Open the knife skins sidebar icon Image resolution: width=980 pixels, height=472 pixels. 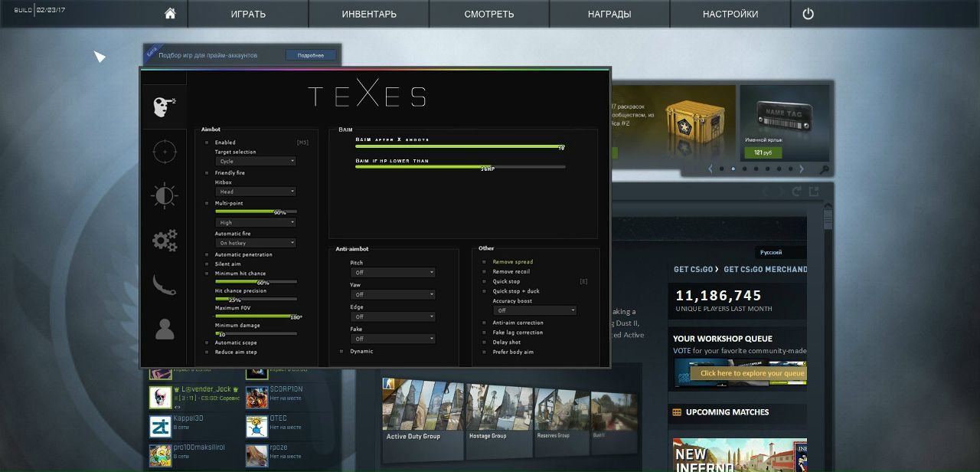[164, 285]
